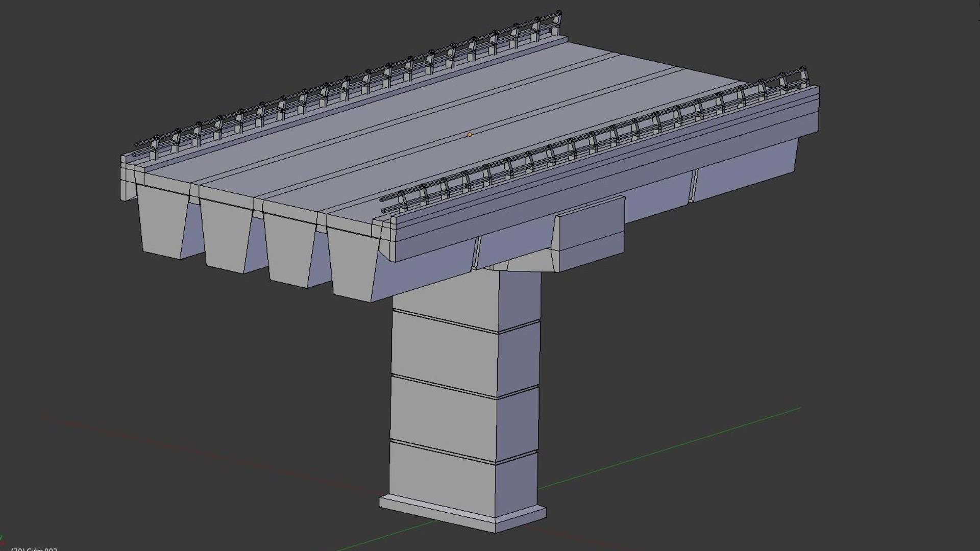
Task: Click the orange object origin dot
Action: pyautogui.click(x=470, y=135)
